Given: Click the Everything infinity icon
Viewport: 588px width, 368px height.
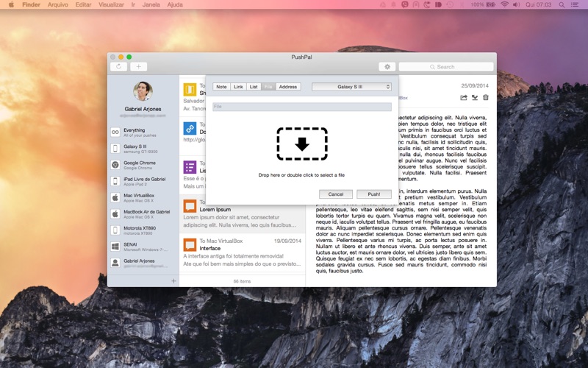Looking at the screenshot, I should [x=115, y=132].
